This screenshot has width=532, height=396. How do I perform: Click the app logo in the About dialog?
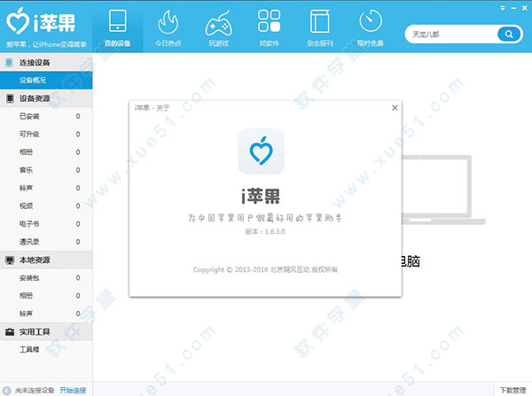pyautogui.click(x=261, y=151)
